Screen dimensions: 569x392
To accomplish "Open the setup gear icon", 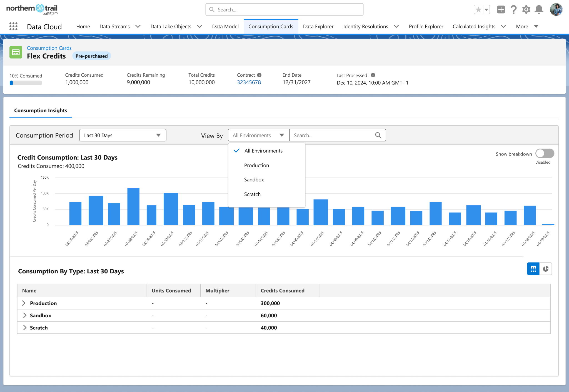I will [526, 10].
